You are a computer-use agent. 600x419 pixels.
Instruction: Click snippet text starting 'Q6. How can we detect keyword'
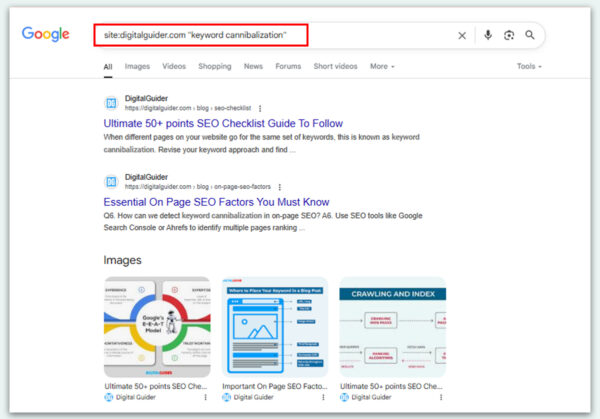tap(263, 222)
